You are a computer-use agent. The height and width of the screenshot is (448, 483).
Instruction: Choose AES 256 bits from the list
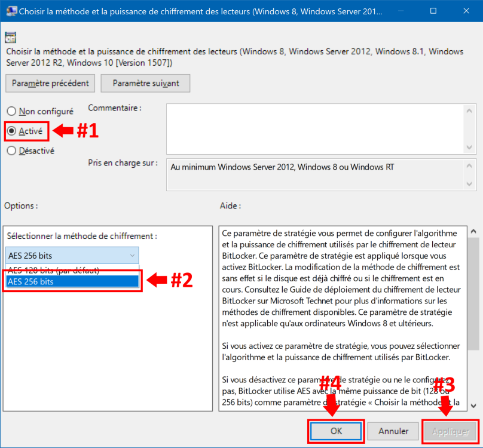coord(72,281)
